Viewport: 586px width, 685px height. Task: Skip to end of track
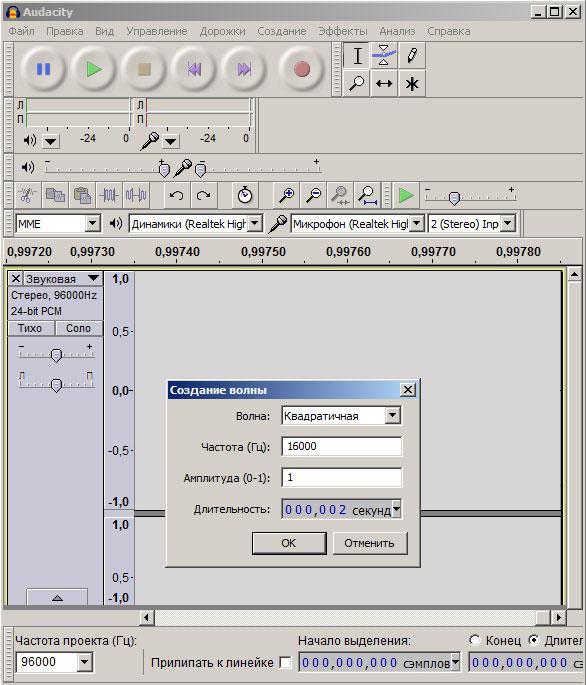pos(244,69)
